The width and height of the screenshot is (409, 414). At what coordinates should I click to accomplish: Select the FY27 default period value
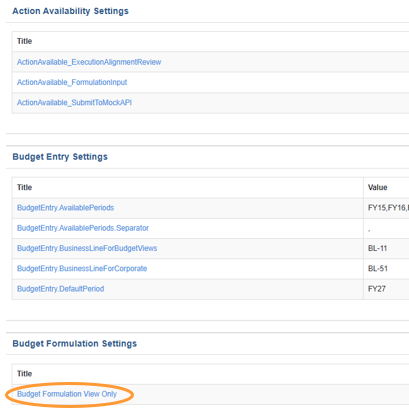click(377, 289)
